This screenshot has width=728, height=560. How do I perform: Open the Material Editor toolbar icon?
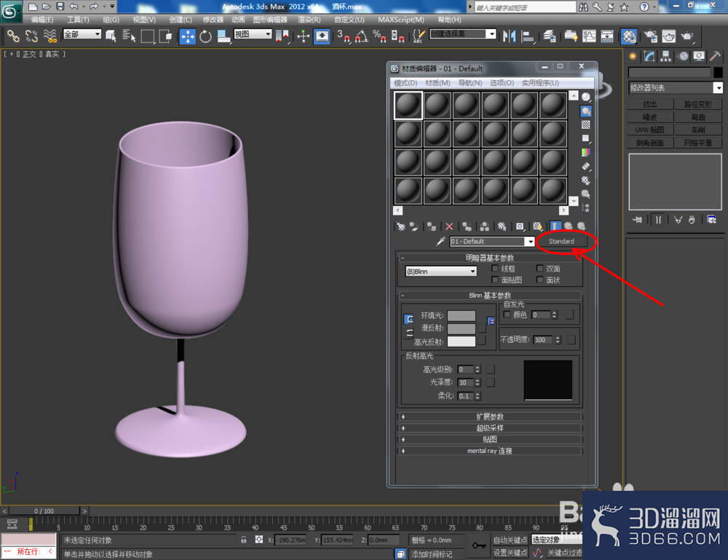(x=629, y=36)
